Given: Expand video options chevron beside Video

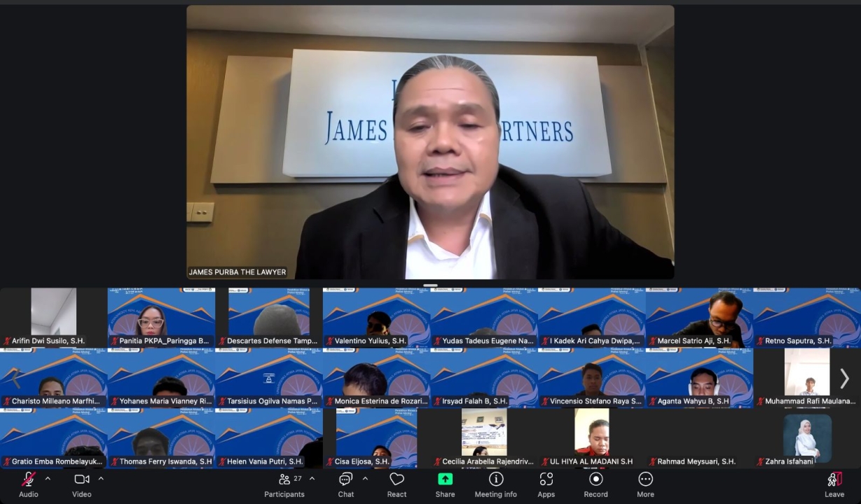Looking at the screenshot, I should point(101,479).
